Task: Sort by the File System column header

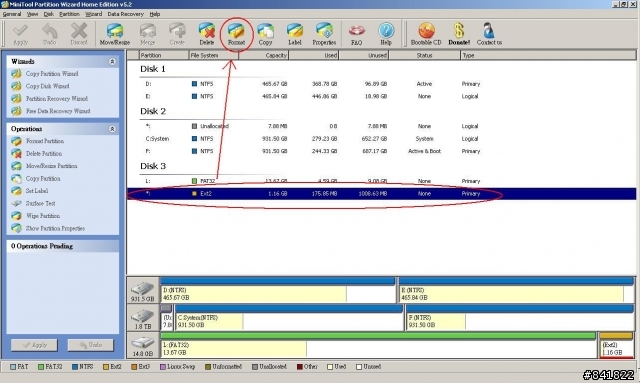Action: coord(214,55)
